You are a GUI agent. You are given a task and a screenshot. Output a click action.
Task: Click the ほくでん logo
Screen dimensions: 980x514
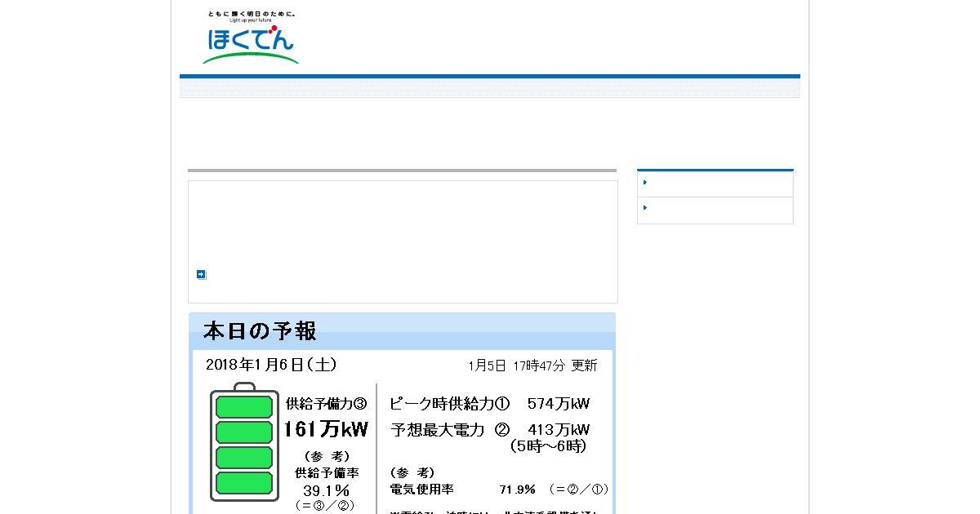point(251,38)
